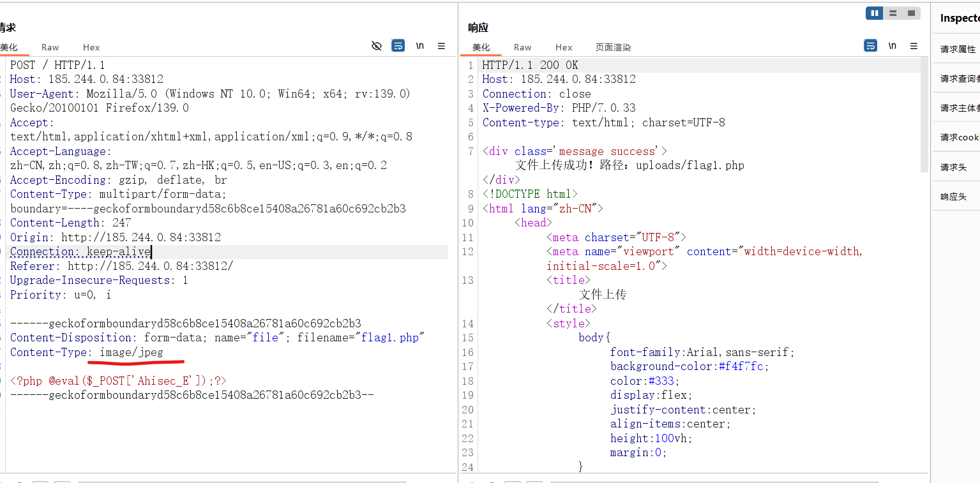Viewport: 980px width, 483px height.
Task: Click the closing geckoformboundary line ending with --
Action: pos(192,395)
